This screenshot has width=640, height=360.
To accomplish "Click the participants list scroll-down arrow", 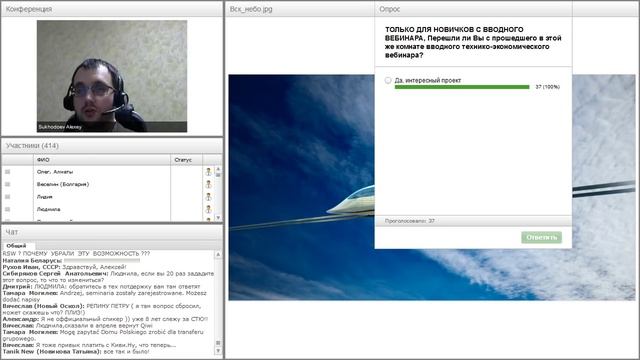I will (218, 218).
